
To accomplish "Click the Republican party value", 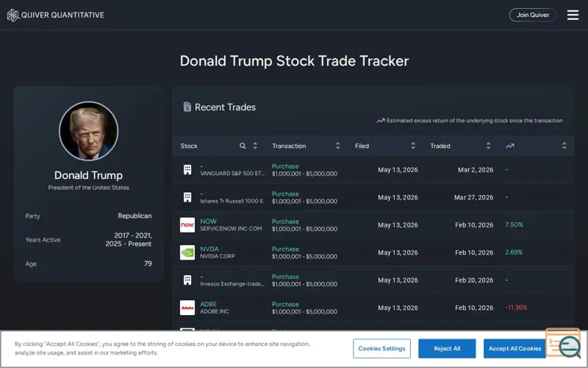I will [135, 216].
